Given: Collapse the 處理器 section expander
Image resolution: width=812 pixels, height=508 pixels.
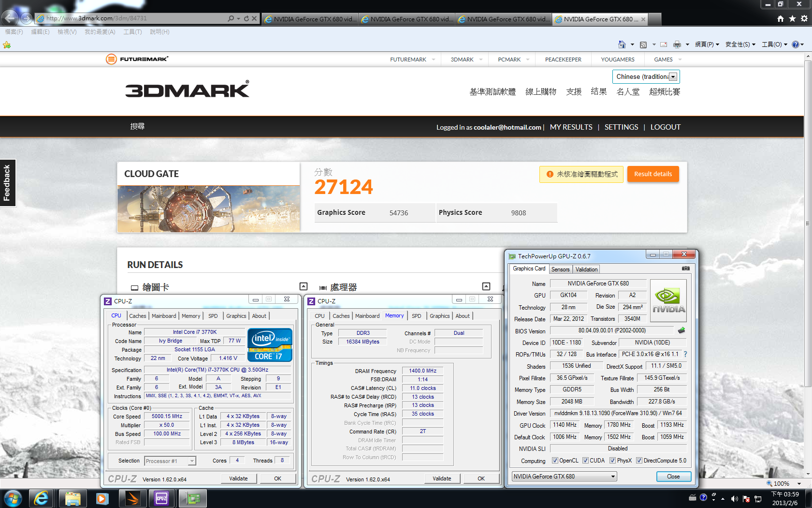Looking at the screenshot, I should click(486, 286).
